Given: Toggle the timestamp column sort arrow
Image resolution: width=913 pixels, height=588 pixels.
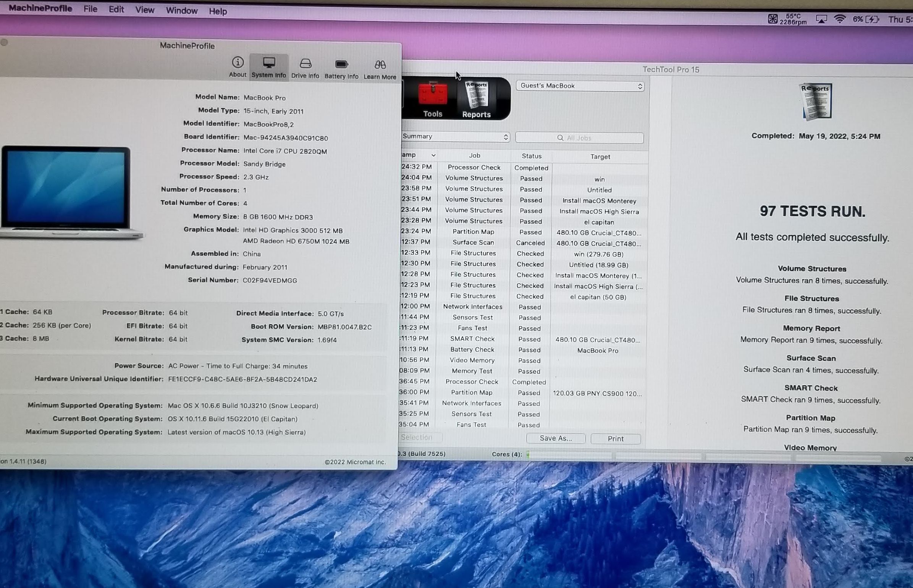Looking at the screenshot, I should pyautogui.click(x=433, y=155).
